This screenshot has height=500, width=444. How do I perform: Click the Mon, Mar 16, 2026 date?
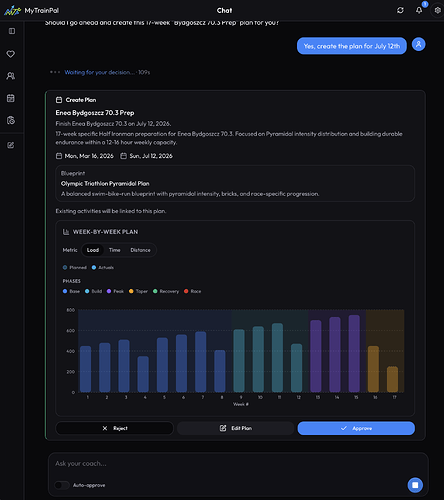click(89, 156)
